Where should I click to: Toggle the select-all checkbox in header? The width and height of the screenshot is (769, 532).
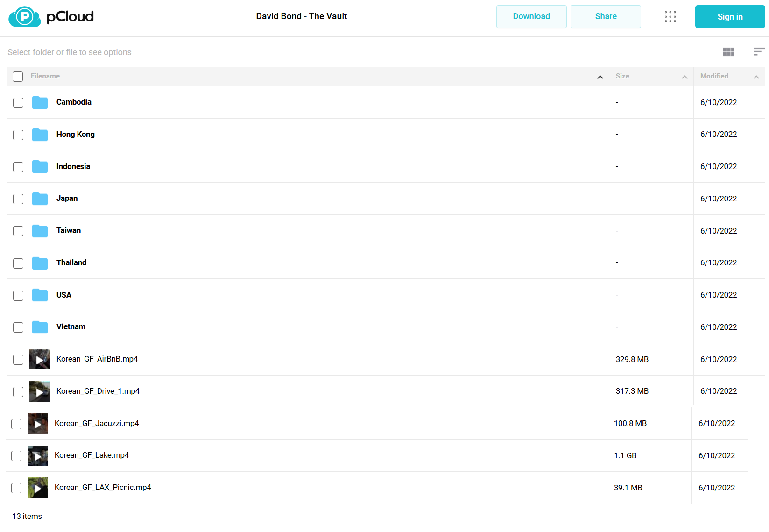pos(18,77)
